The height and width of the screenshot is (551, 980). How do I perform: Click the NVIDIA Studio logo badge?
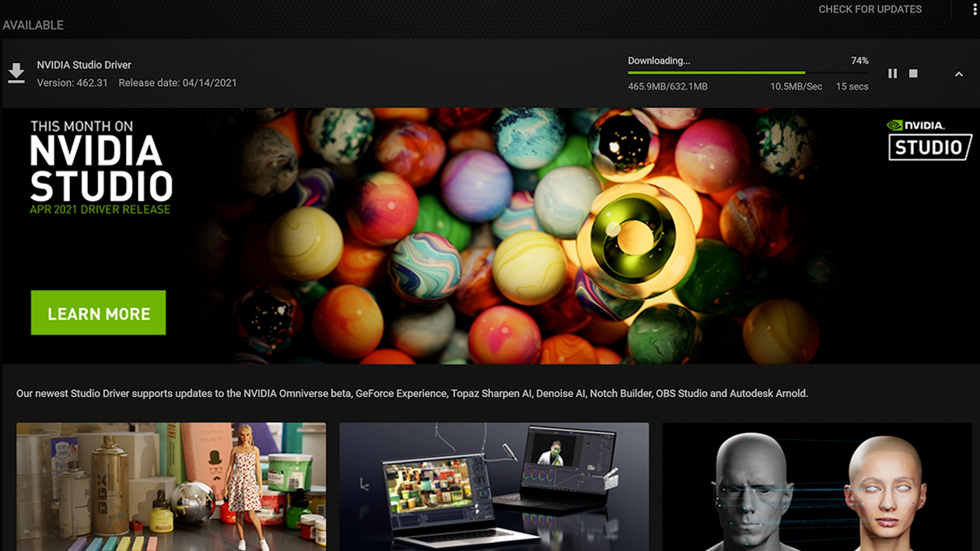pyautogui.click(x=929, y=140)
